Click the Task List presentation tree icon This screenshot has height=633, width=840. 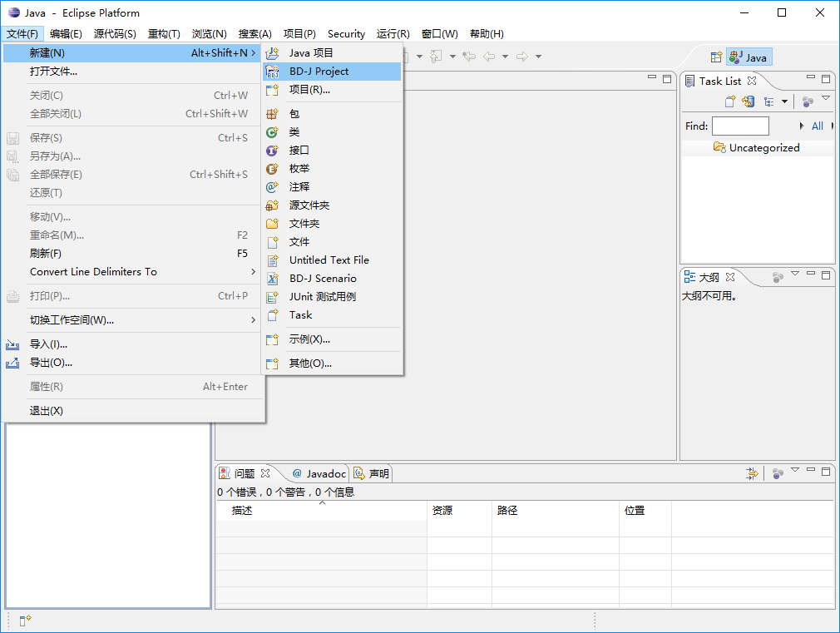click(768, 101)
